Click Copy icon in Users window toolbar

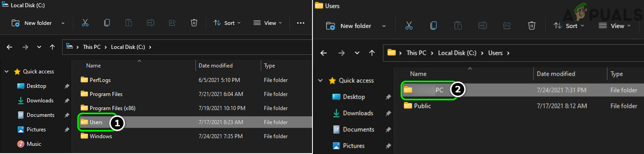(434, 26)
